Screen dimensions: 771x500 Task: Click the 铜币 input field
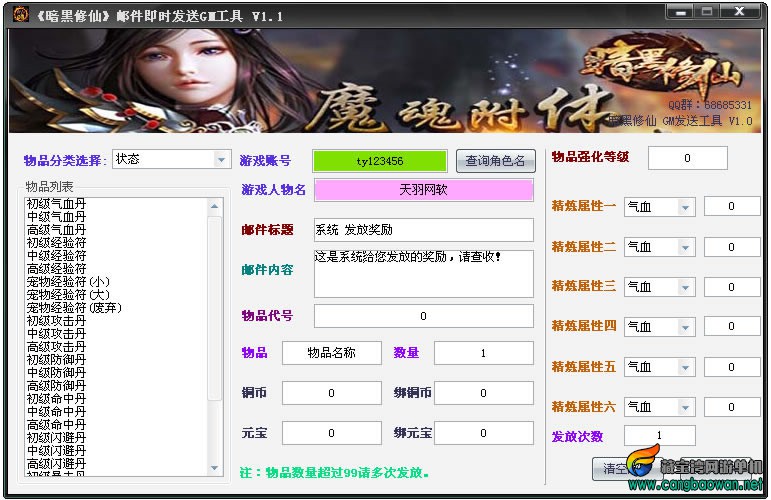331,393
